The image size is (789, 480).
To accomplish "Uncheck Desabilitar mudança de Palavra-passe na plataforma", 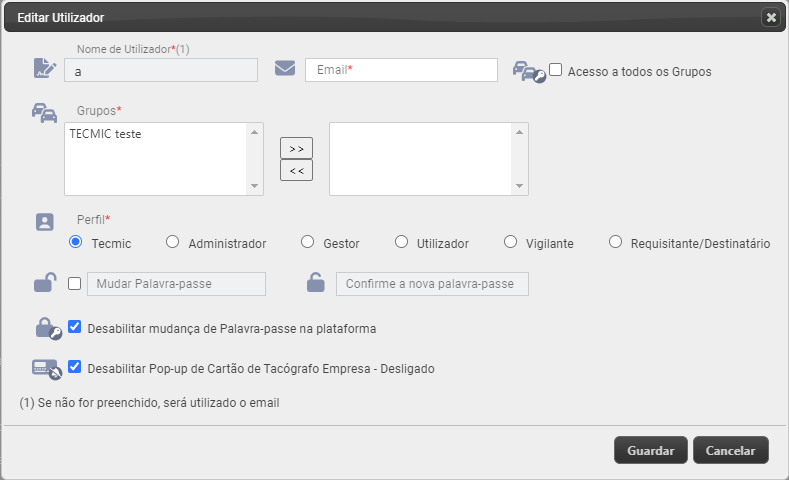I will pyautogui.click(x=74, y=327).
